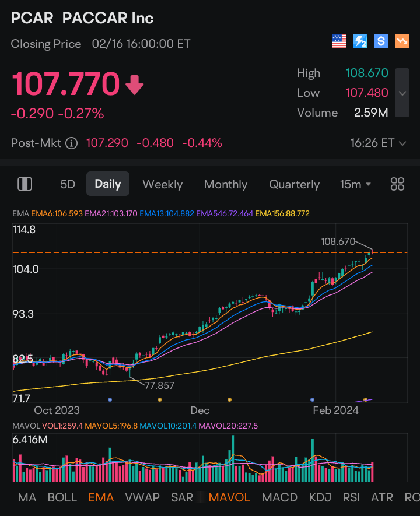Tap the VOL1:259.4 legend value

62,426
